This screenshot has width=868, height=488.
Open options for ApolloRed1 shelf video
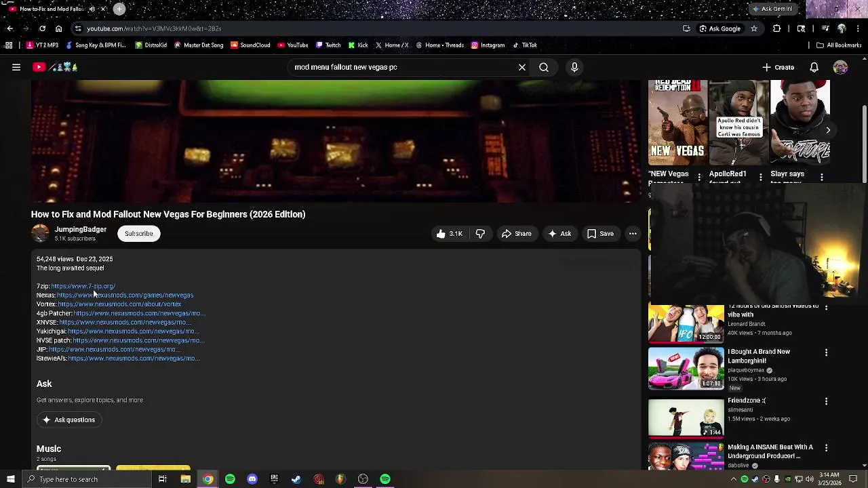(x=760, y=178)
